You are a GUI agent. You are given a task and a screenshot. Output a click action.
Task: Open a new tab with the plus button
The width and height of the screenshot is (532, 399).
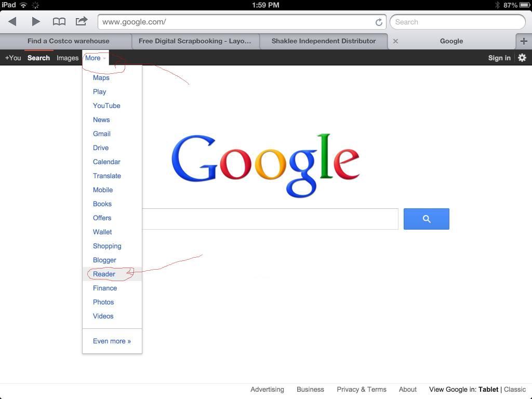[524, 41]
